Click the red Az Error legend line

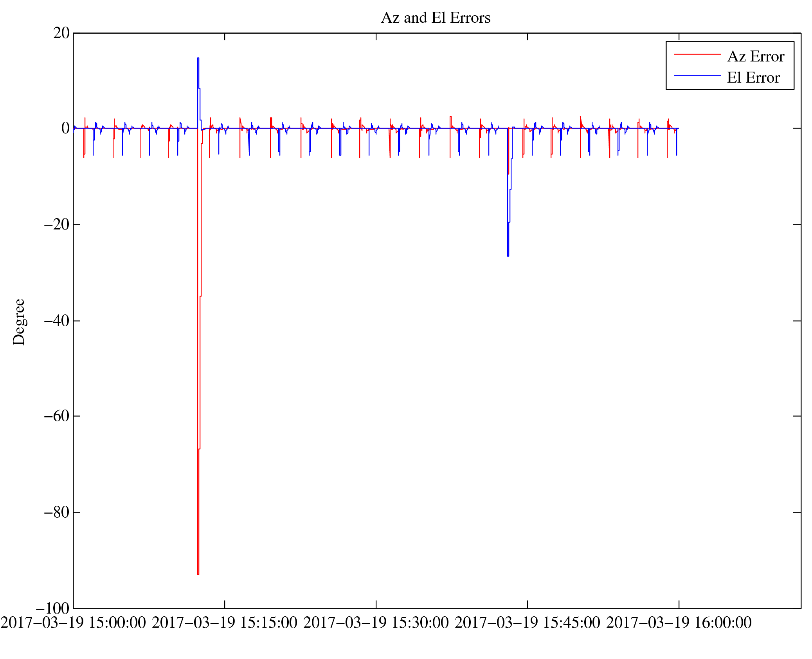click(698, 54)
